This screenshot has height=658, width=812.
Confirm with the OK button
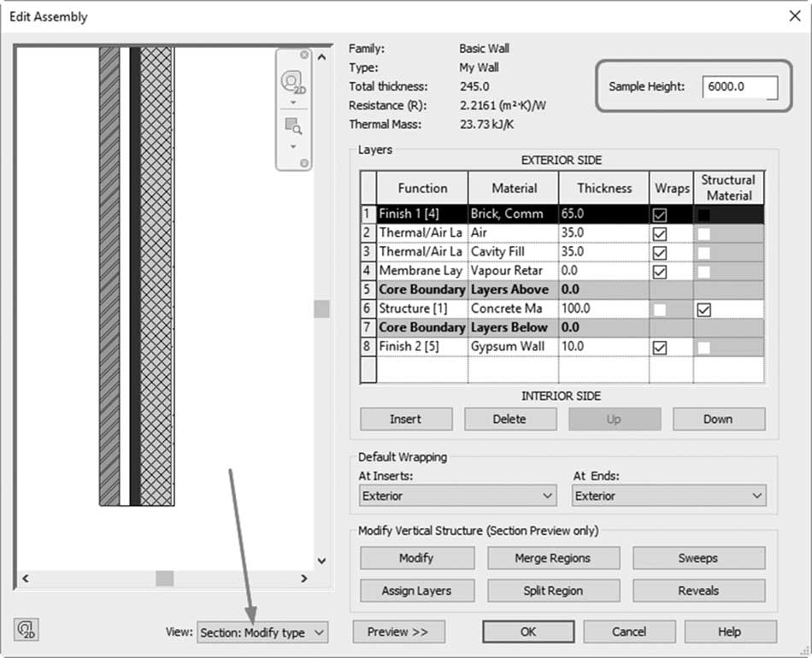(528, 632)
